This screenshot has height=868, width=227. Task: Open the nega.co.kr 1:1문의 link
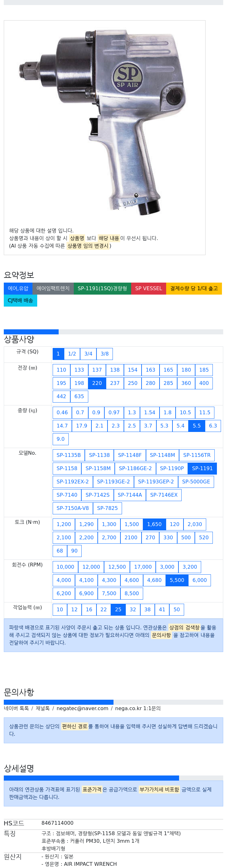(138, 708)
